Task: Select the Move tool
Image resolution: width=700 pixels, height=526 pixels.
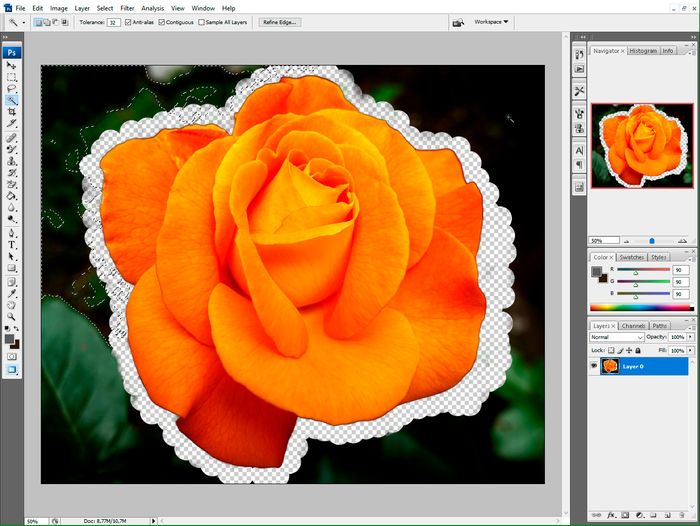Action: pyautogui.click(x=12, y=65)
